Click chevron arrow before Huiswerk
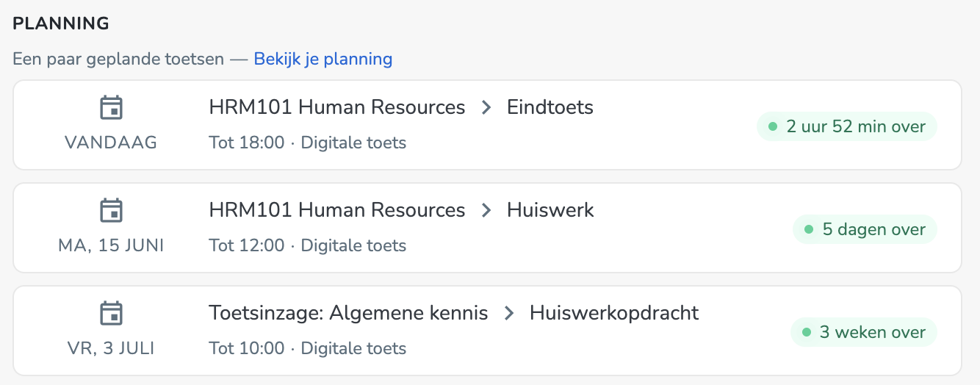Screen dimensions: 980x385 486,211
